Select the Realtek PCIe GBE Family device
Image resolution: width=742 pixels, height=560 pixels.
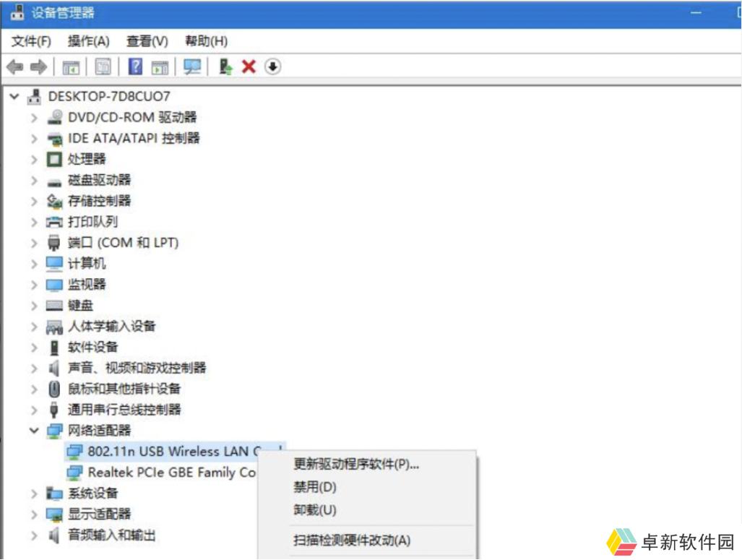(x=172, y=472)
